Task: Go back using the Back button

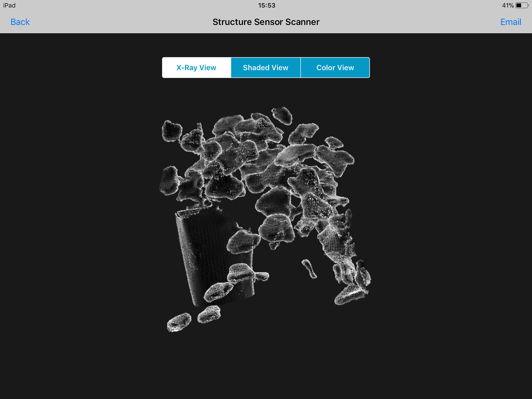Action: pos(20,22)
